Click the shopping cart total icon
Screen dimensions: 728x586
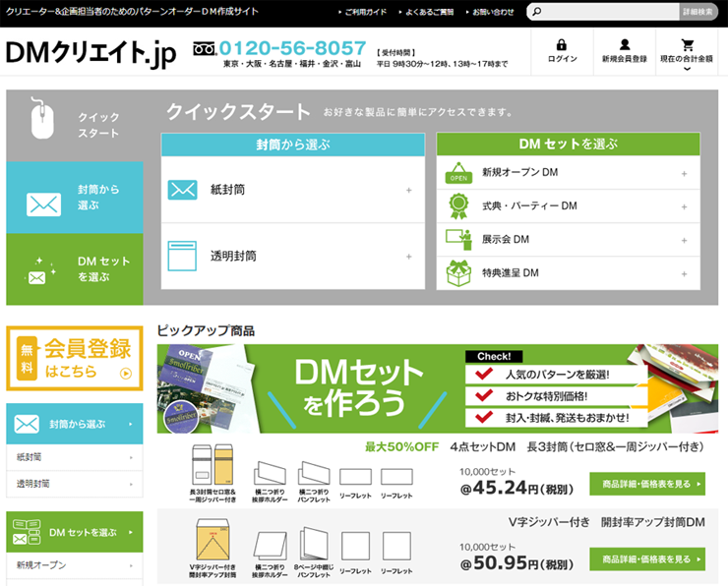687,44
